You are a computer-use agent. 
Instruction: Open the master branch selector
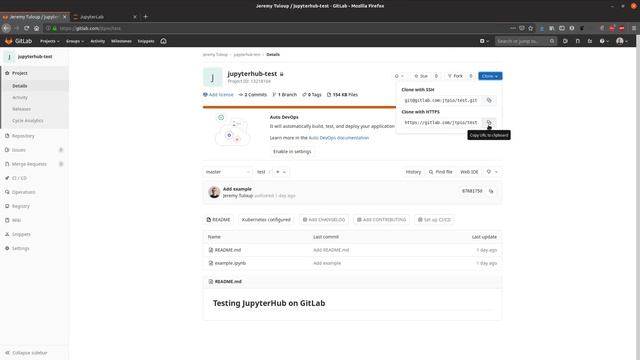click(x=227, y=172)
